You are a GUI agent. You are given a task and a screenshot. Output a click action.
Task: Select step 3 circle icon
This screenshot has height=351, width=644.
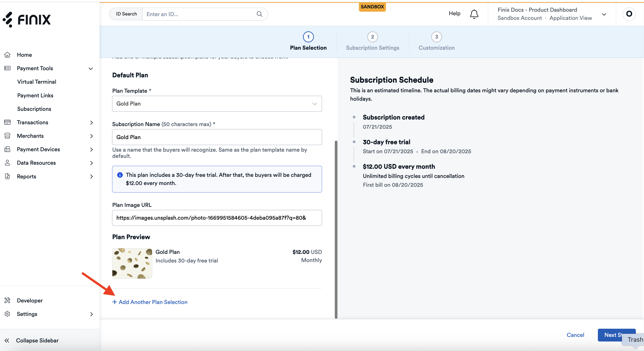pos(437,37)
